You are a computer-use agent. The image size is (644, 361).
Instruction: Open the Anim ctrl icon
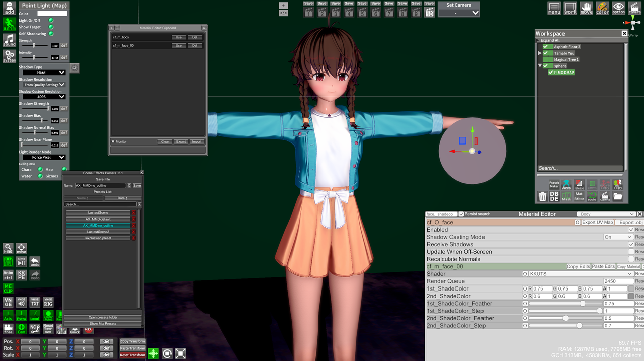pyautogui.click(x=8, y=275)
